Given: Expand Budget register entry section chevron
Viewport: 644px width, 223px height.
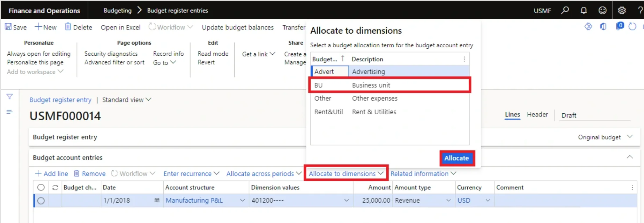Looking at the screenshot, I should [x=630, y=136].
